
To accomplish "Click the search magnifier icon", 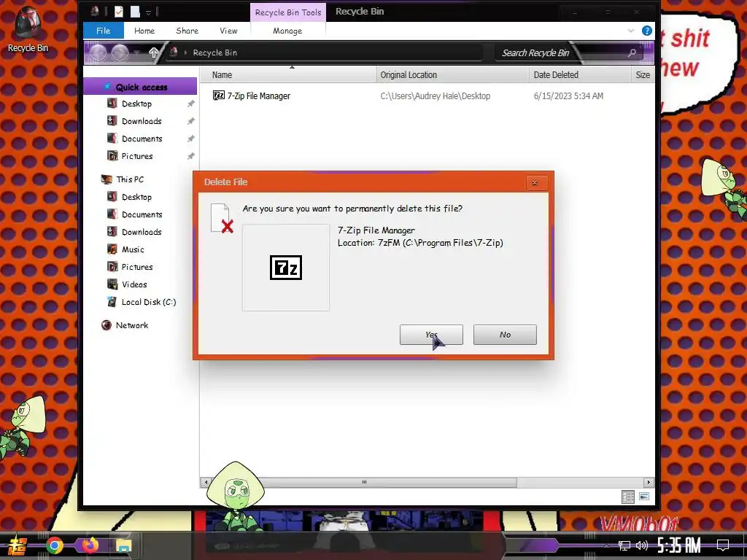I will tap(632, 52).
